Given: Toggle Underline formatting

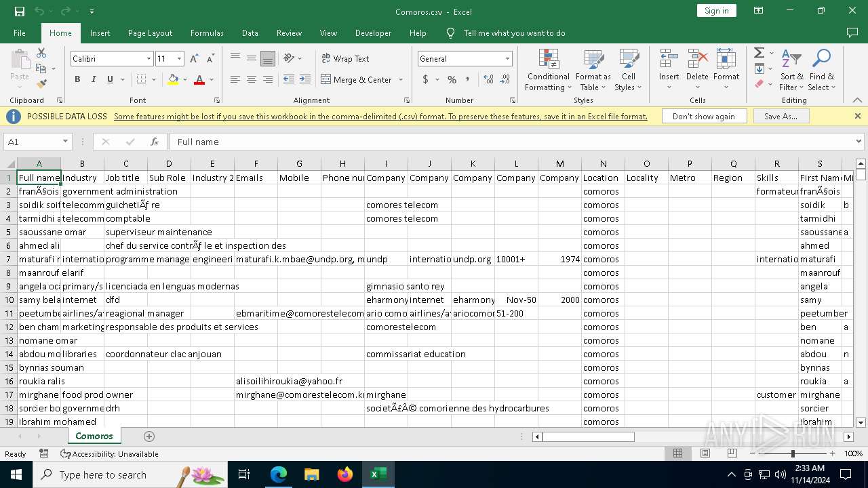Looking at the screenshot, I should 110,79.
